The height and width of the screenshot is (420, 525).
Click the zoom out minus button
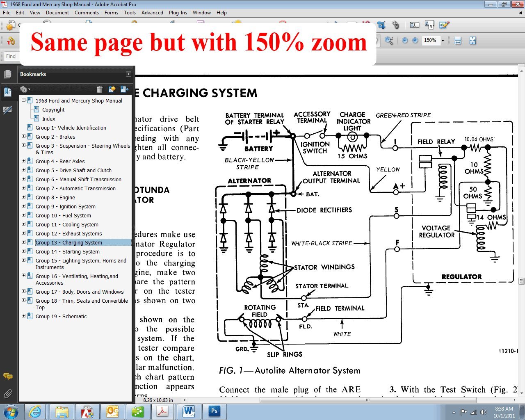point(405,41)
